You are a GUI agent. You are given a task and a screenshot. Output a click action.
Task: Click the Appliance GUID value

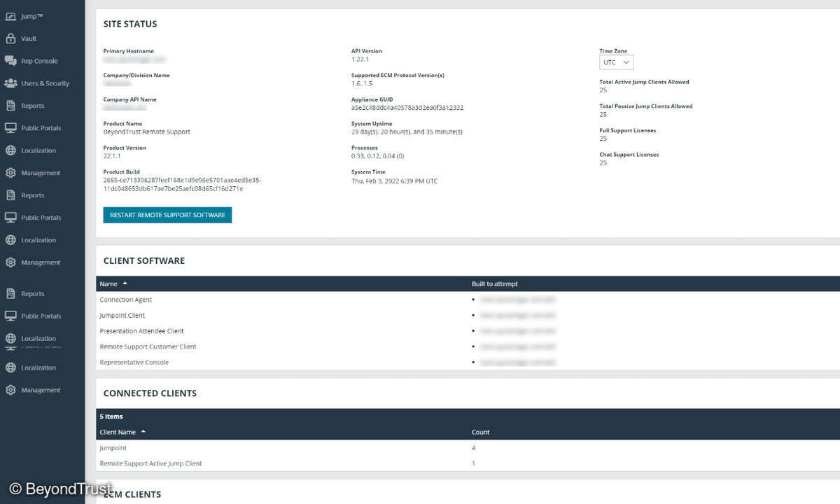(x=407, y=108)
